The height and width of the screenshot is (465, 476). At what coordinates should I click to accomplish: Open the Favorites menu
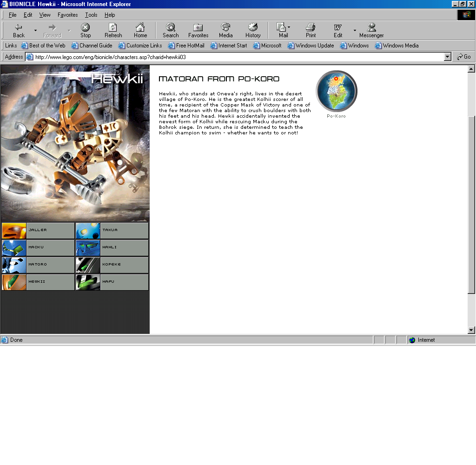tap(68, 15)
